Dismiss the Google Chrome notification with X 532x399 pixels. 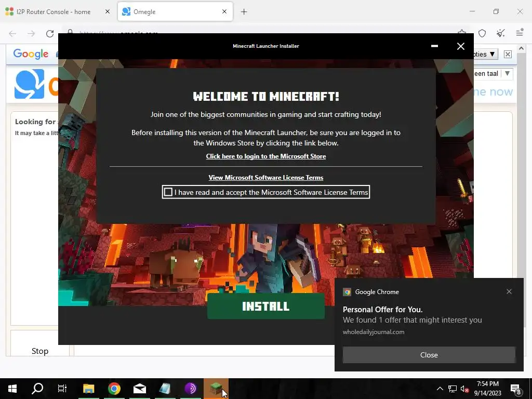pos(509,291)
